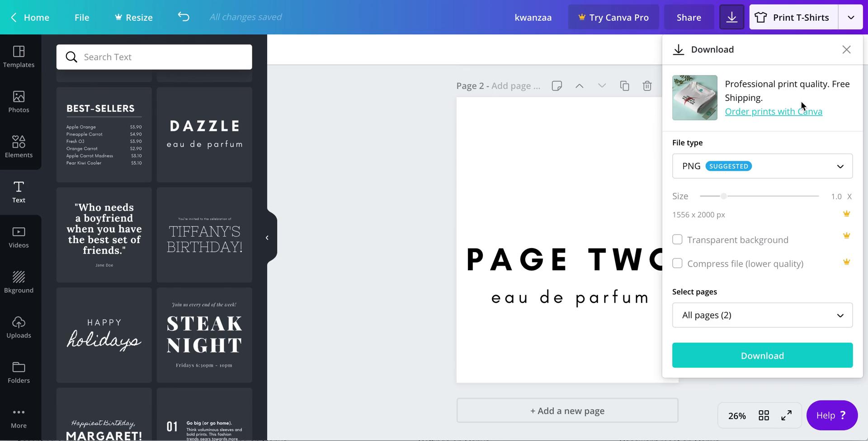The height and width of the screenshot is (441, 868).
Task: Click the kwanzaa design title
Action: (x=533, y=17)
